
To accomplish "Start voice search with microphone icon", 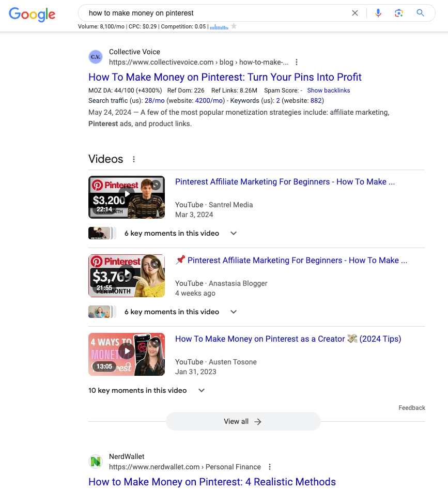I will [x=378, y=13].
